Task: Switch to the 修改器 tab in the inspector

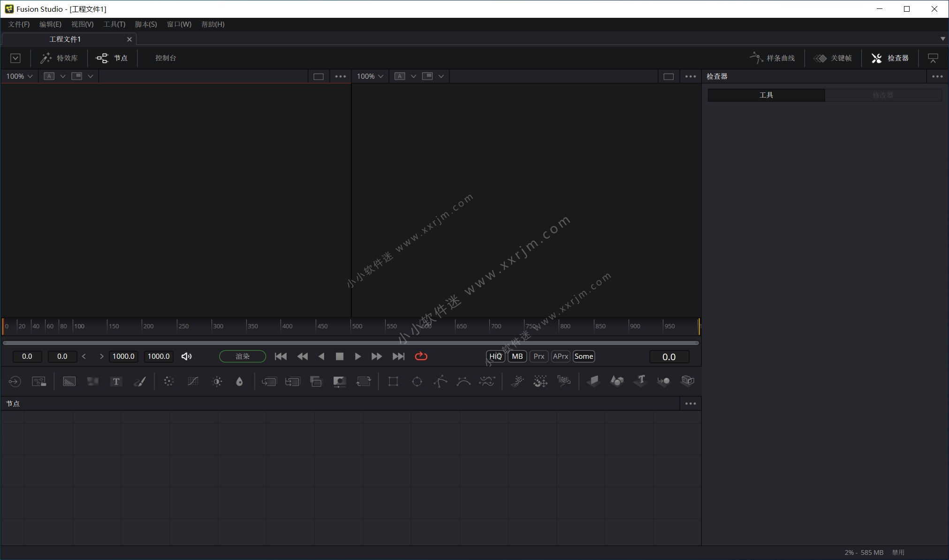Action: [x=883, y=95]
